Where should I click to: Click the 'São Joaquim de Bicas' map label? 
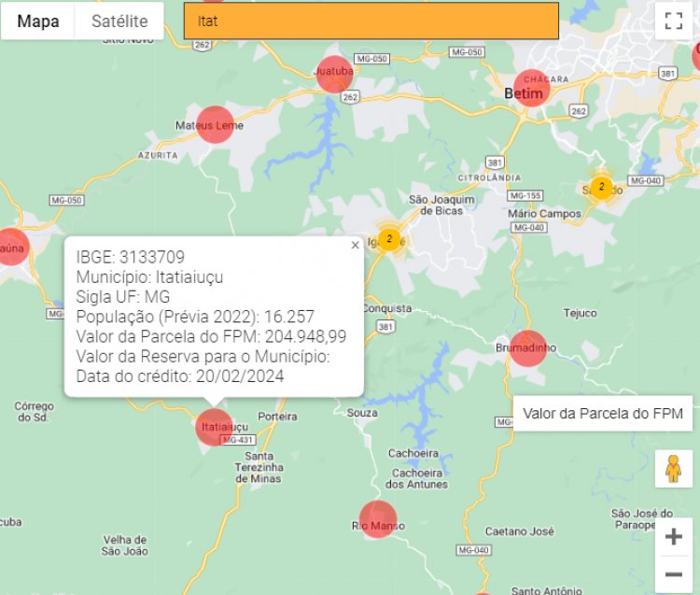[441, 205]
